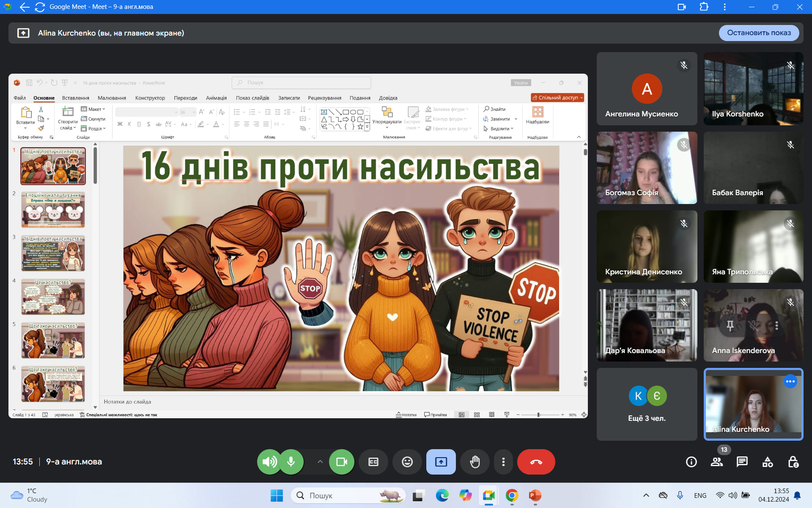Click the Вставити paste icon
Viewport: 812px width, 508px height.
[x=26, y=112]
